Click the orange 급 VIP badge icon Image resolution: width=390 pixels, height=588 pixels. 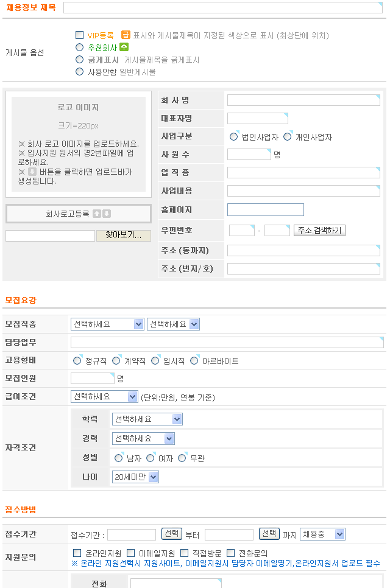coord(126,35)
